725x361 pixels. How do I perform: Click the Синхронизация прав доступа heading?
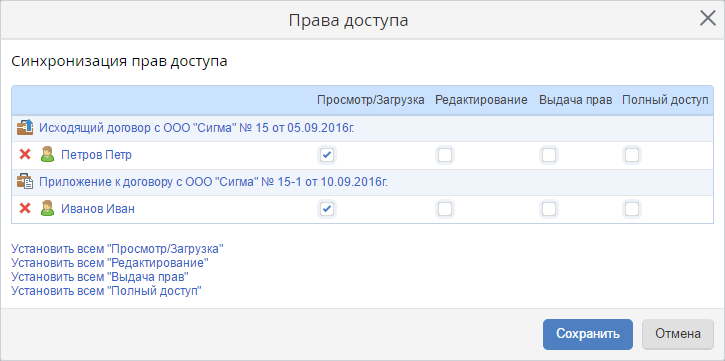pyautogui.click(x=119, y=61)
